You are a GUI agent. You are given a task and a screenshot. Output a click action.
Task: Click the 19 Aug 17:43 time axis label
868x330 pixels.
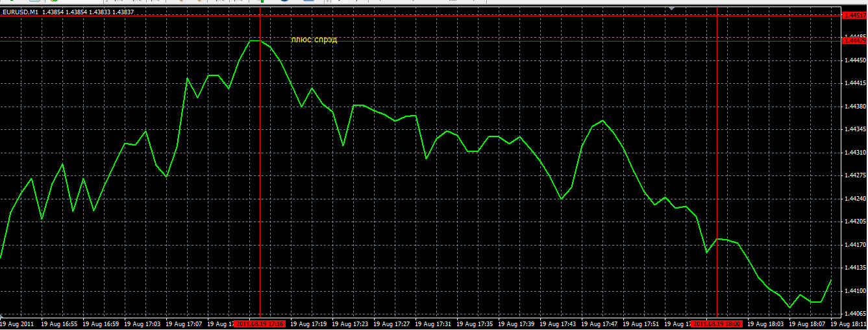point(558,324)
